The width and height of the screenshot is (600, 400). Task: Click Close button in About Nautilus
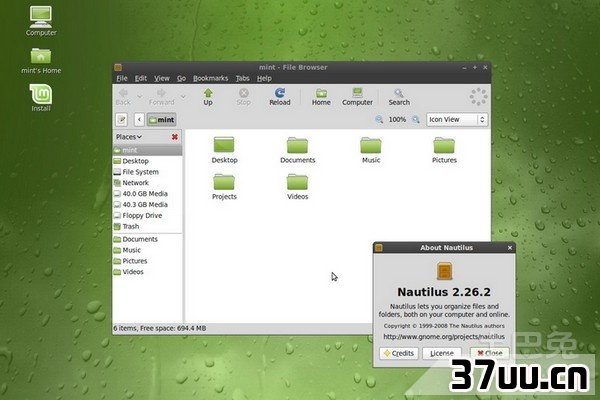click(490, 353)
